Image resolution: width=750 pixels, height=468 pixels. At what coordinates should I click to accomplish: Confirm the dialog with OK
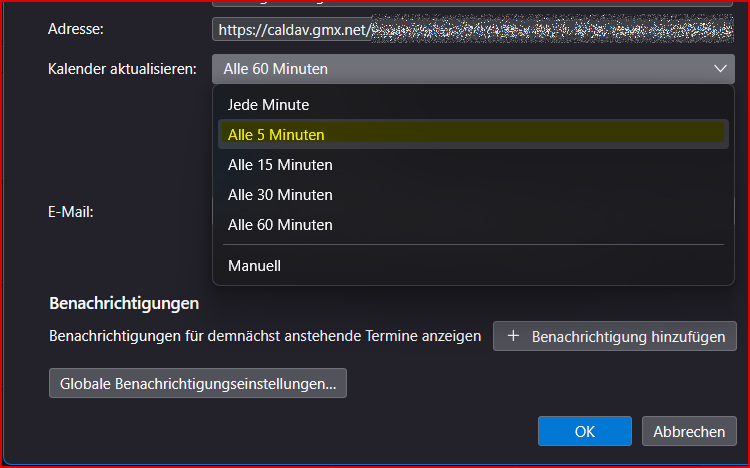pyautogui.click(x=585, y=431)
